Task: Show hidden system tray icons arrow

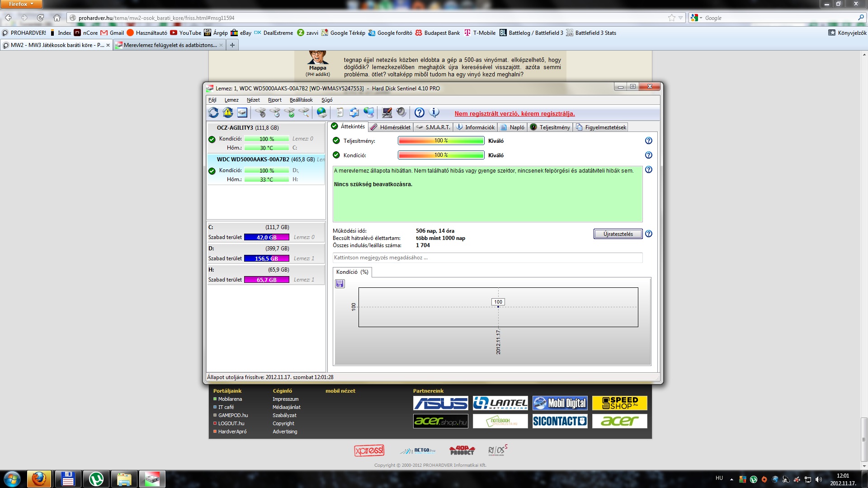Action: pyautogui.click(x=731, y=479)
